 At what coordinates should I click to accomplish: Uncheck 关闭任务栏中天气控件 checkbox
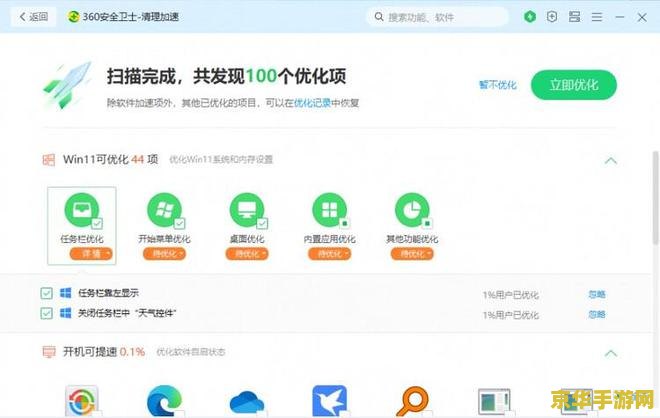tap(47, 313)
